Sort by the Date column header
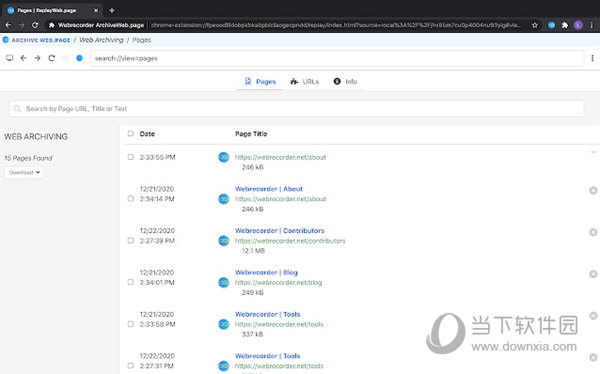The width and height of the screenshot is (600, 374). tap(147, 134)
